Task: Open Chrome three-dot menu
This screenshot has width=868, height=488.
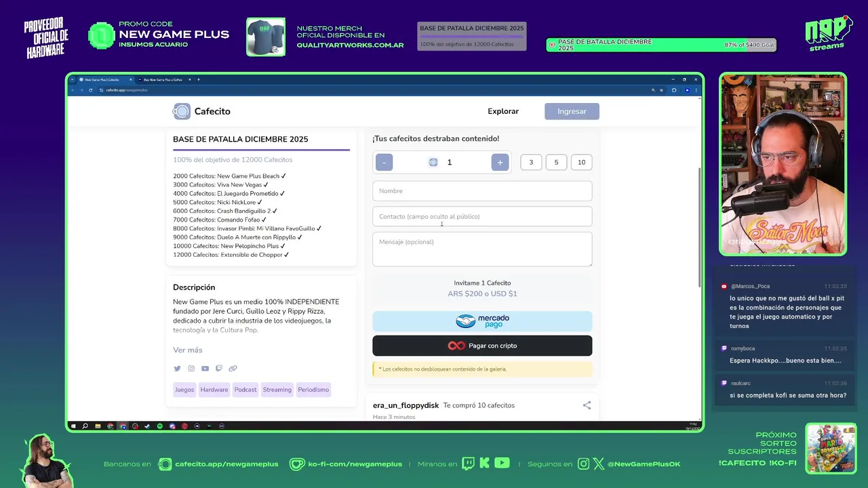Action: 696,90
